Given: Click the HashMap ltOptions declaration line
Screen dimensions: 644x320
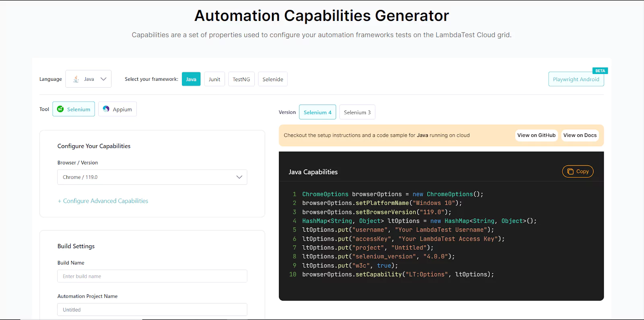Looking at the screenshot, I should click(x=419, y=221).
